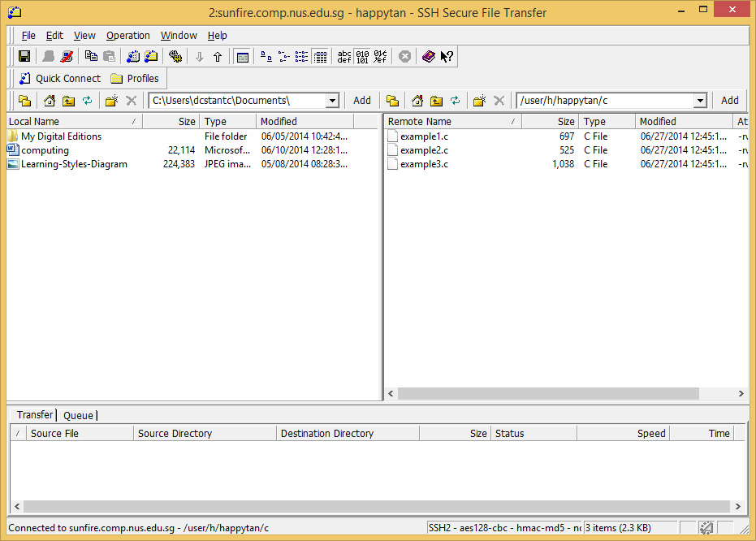Switch to Small Icons view
756x541 pixels.
(284, 56)
